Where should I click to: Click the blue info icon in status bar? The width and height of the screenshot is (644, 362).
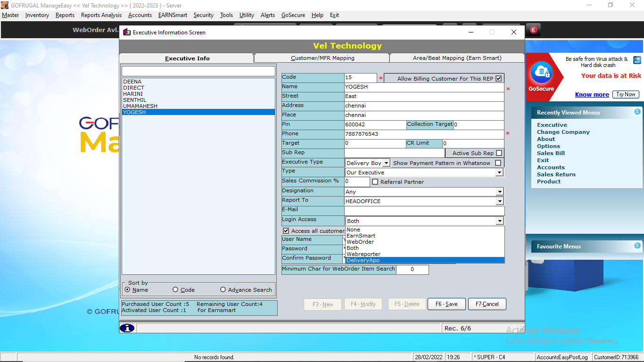(x=127, y=328)
